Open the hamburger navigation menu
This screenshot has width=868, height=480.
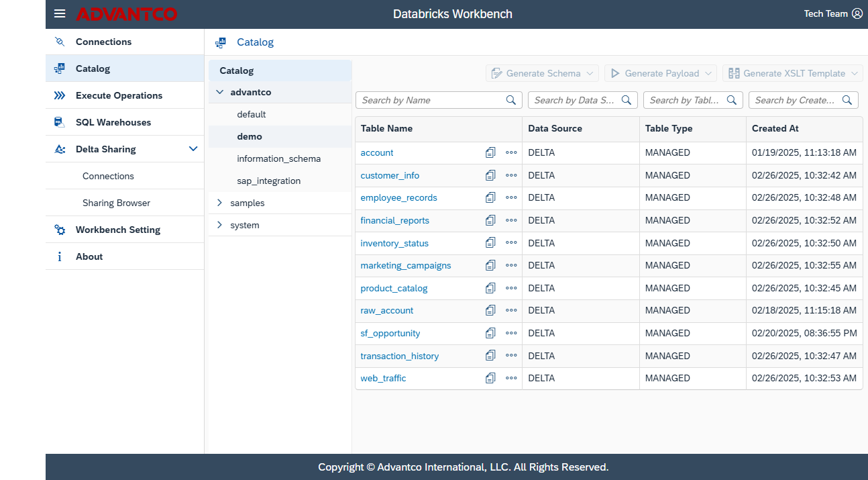pos(60,13)
